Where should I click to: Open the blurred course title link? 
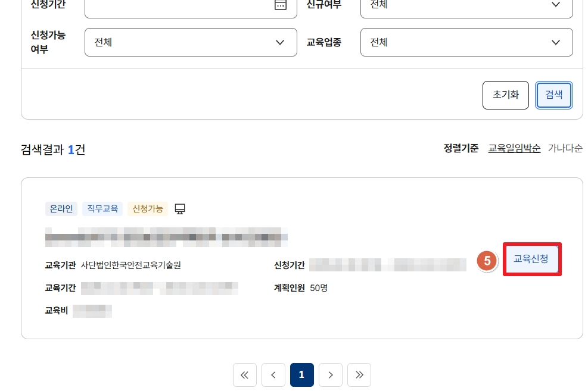(x=167, y=236)
